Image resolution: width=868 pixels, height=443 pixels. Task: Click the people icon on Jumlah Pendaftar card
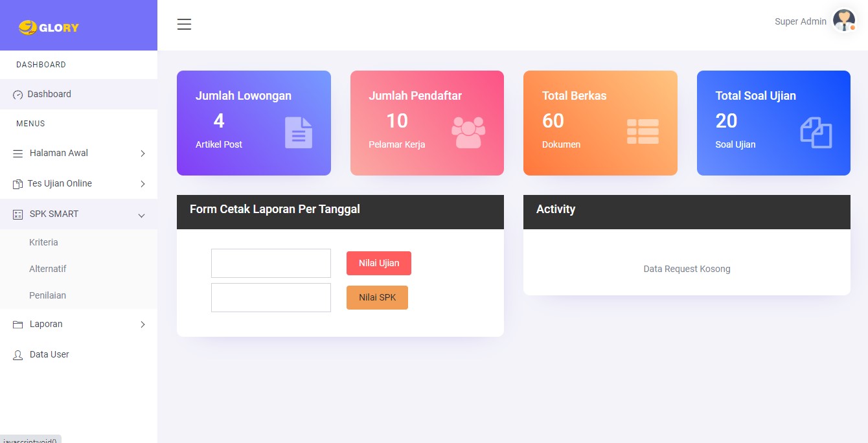coord(468,133)
